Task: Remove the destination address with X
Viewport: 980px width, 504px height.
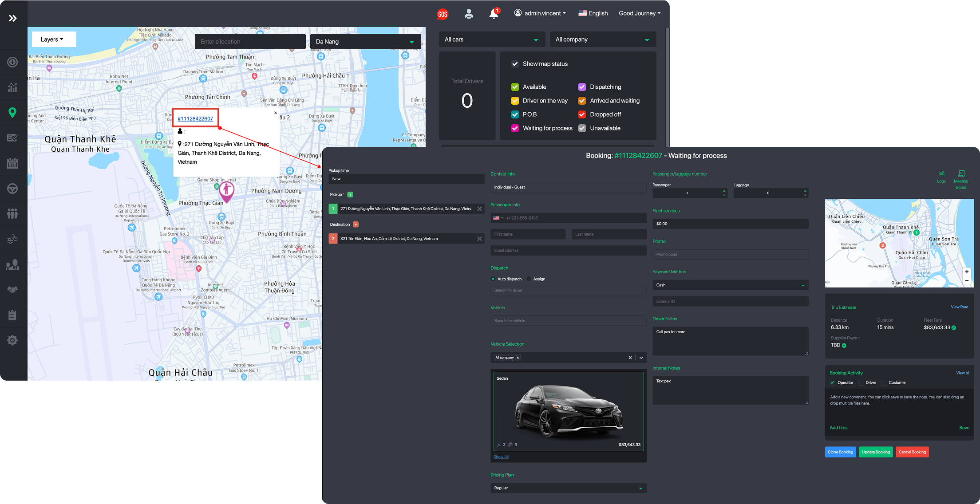Action: [x=479, y=239]
